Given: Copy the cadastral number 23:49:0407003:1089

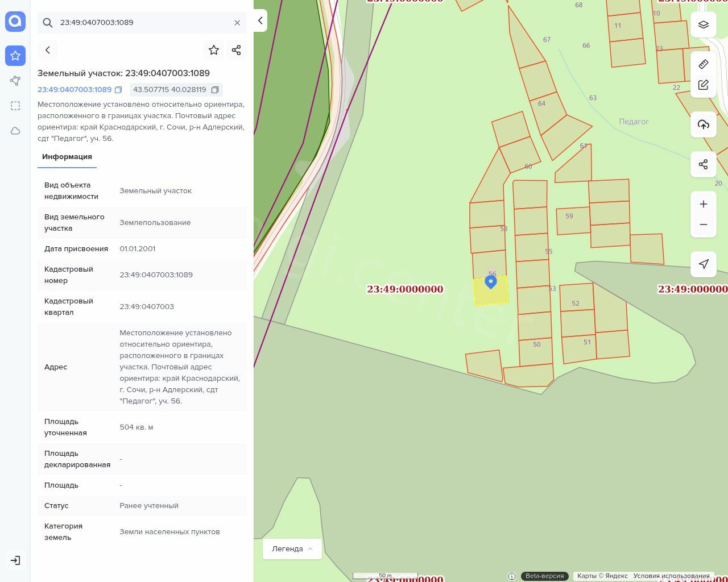Looking at the screenshot, I should tap(118, 90).
